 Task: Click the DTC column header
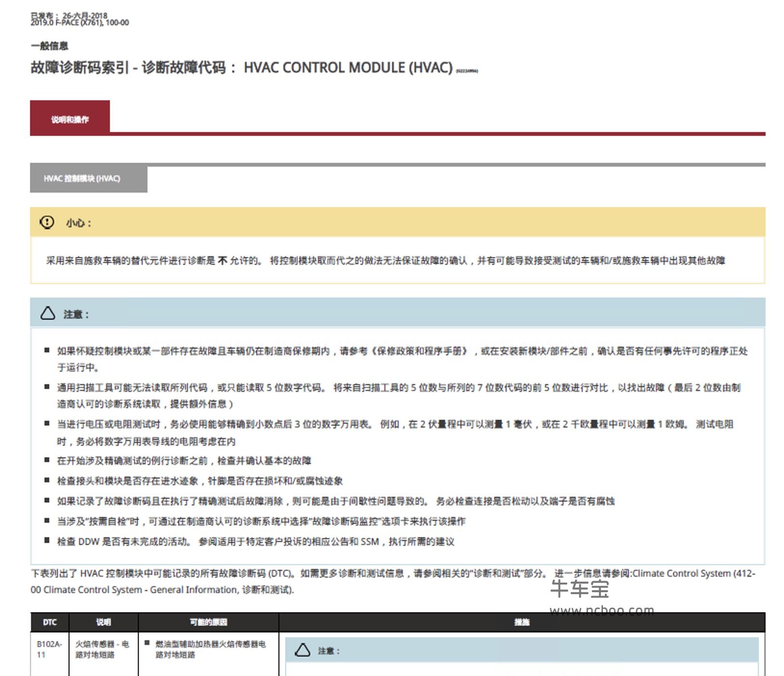click(x=50, y=622)
